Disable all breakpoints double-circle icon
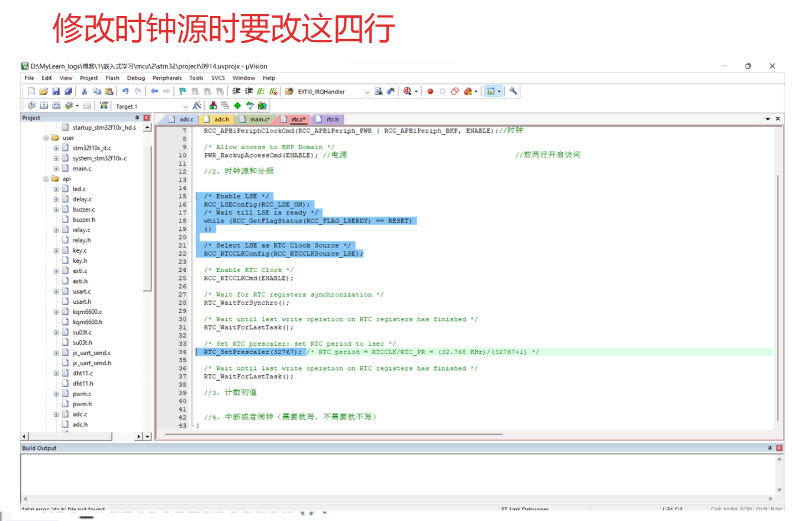Viewport: 812px width, 521px height. point(455,91)
